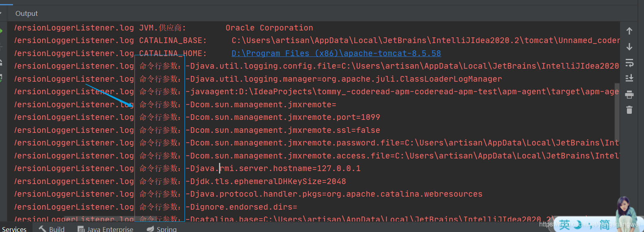Open the Spring tool window tab
This screenshot has height=232, width=644.
coord(166,229)
